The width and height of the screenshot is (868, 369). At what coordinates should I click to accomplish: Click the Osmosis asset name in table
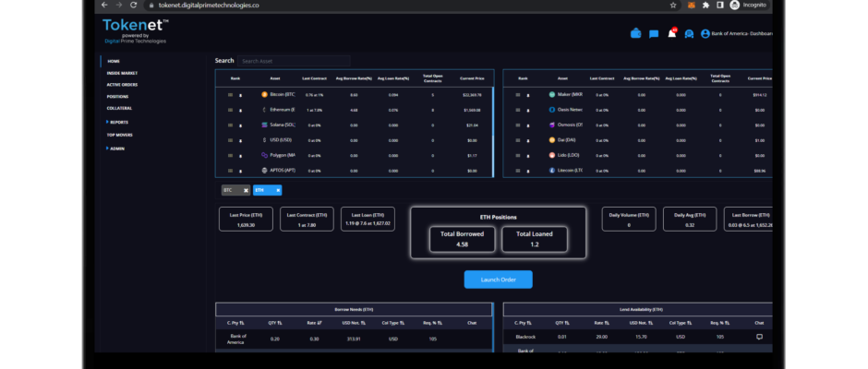click(x=570, y=125)
